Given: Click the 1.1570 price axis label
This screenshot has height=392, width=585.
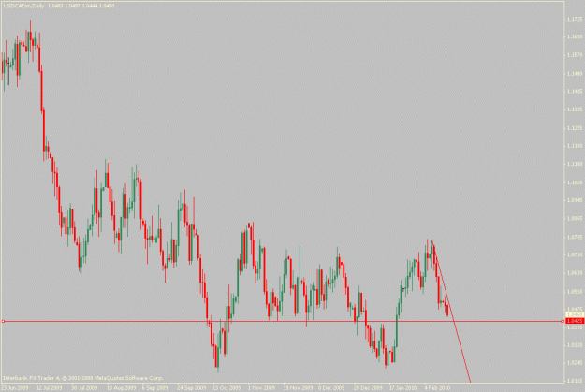Looking at the screenshot, I should pos(575,55).
